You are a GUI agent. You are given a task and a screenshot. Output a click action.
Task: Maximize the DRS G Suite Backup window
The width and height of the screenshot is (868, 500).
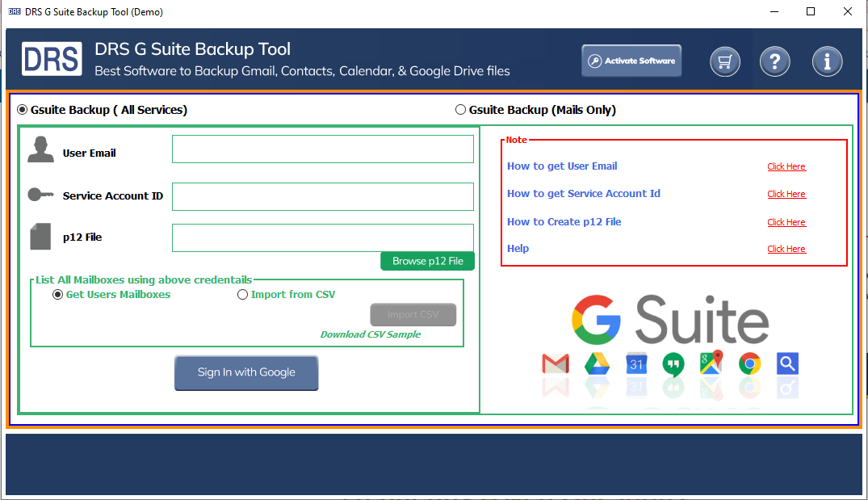[811, 11]
